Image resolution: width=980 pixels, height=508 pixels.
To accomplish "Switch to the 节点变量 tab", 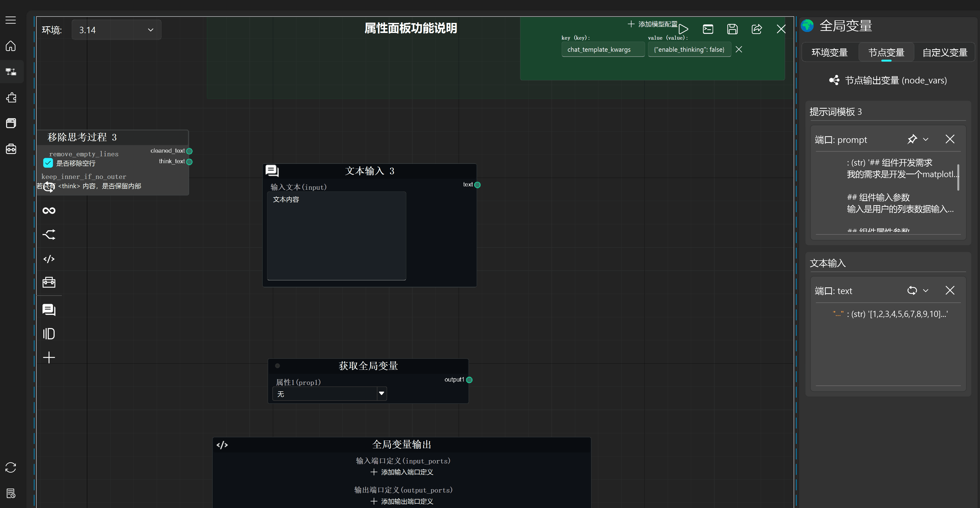I will point(886,52).
